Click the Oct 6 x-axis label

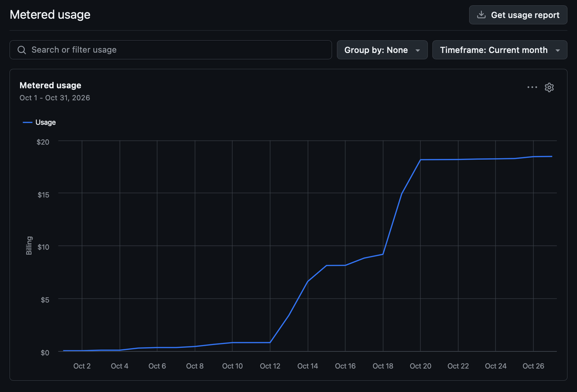157,366
